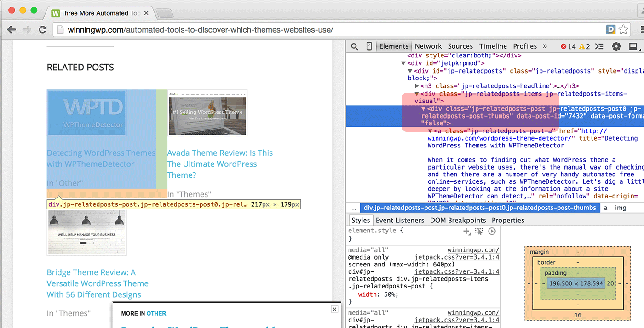
Task: Collapse the jp-relatedposts-post-a anchor node
Action: (431, 131)
